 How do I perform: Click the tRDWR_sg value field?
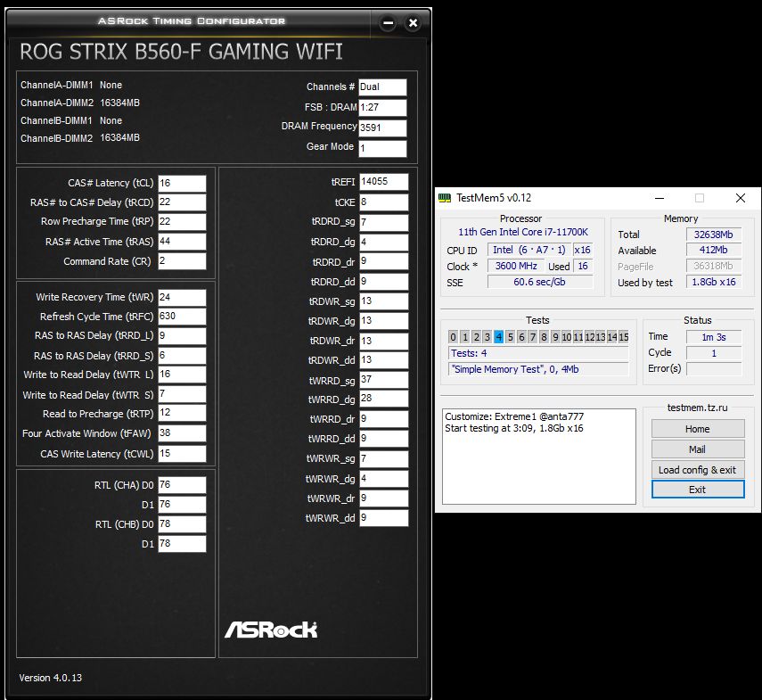384,301
